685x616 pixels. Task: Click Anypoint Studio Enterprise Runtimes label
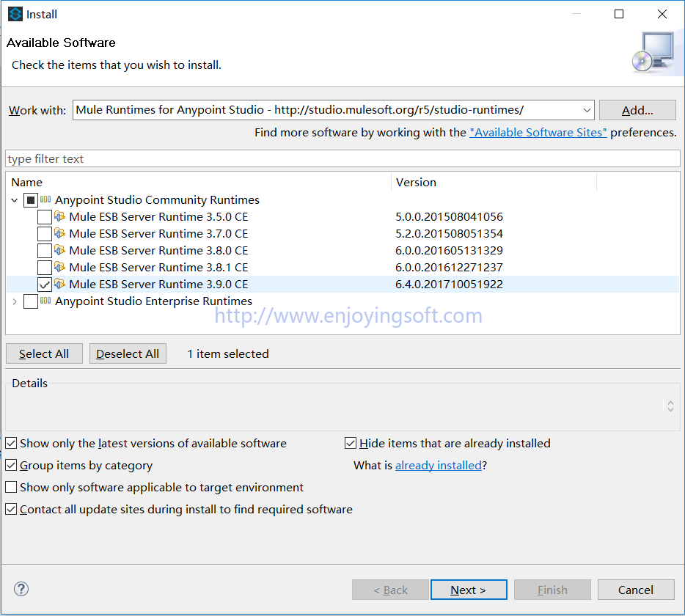tap(153, 301)
